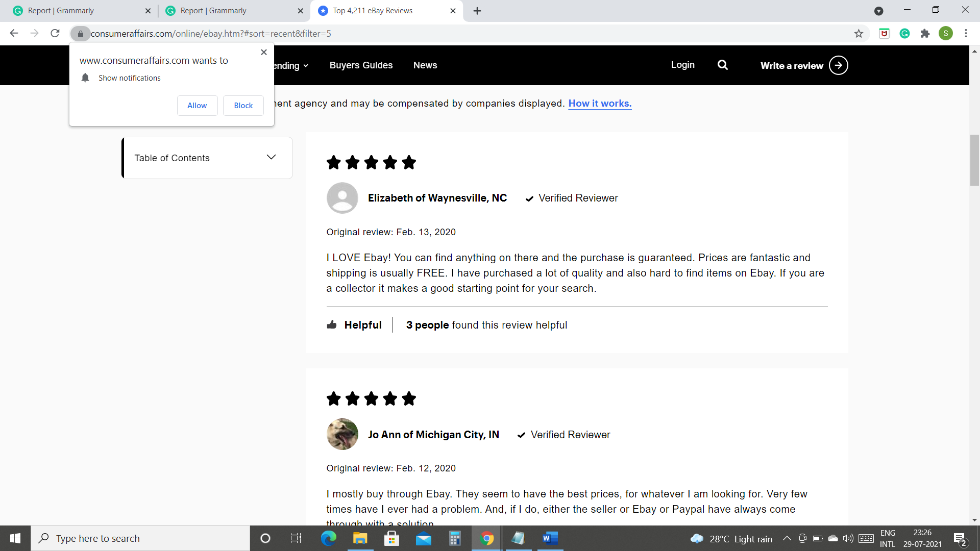This screenshot has height=551, width=980.
Task: Click the browser forward arrow
Action: (34, 33)
